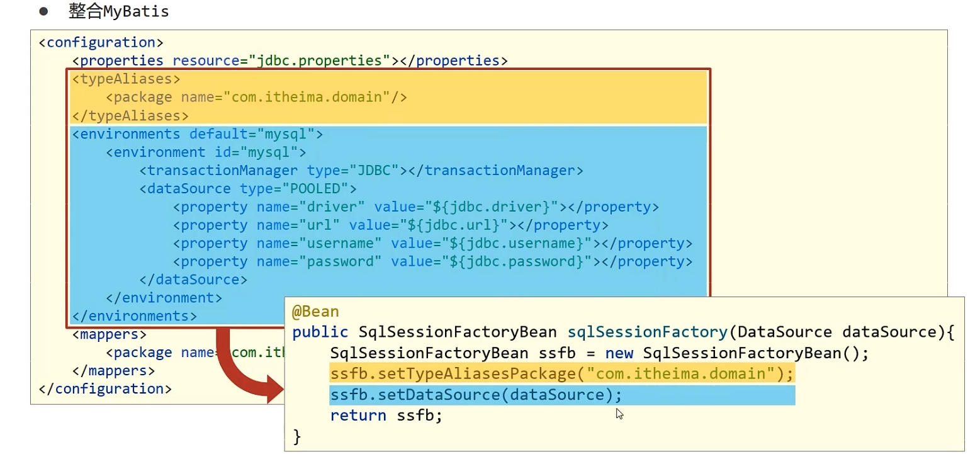Click the closing </dataSource> tag
Screen dimensions: 980x459
(194, 280)
